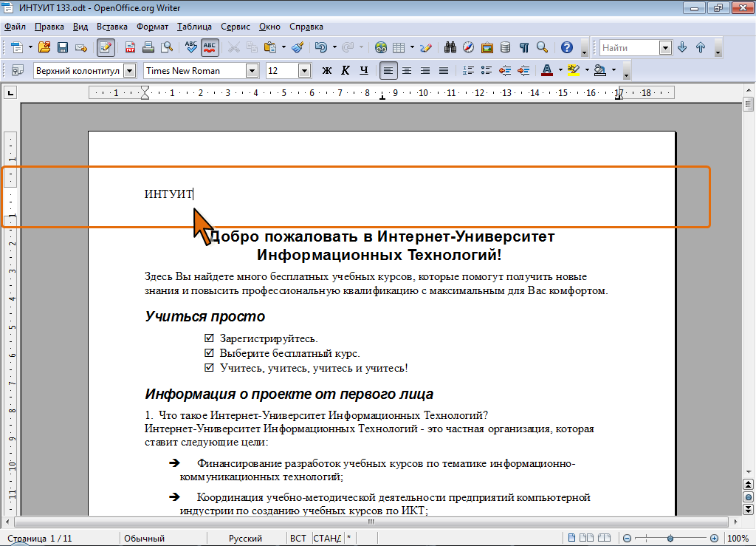This screenshot has width=756, height=546.
Task: Decrease paragraph indent icon
Action: pyautogui.click(x=505, y=70)
